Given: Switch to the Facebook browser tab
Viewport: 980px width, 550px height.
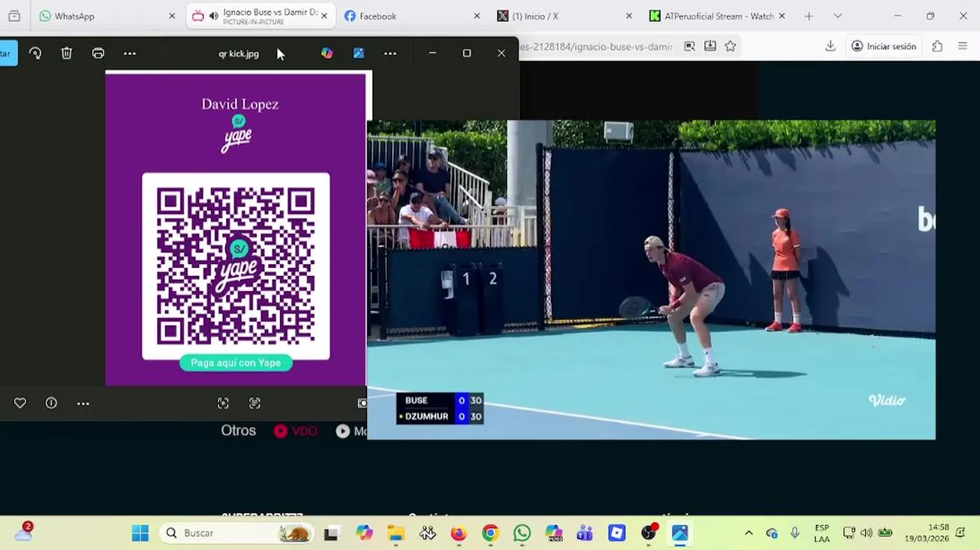Looking at the screenshot, I should (x=412, y=16).
